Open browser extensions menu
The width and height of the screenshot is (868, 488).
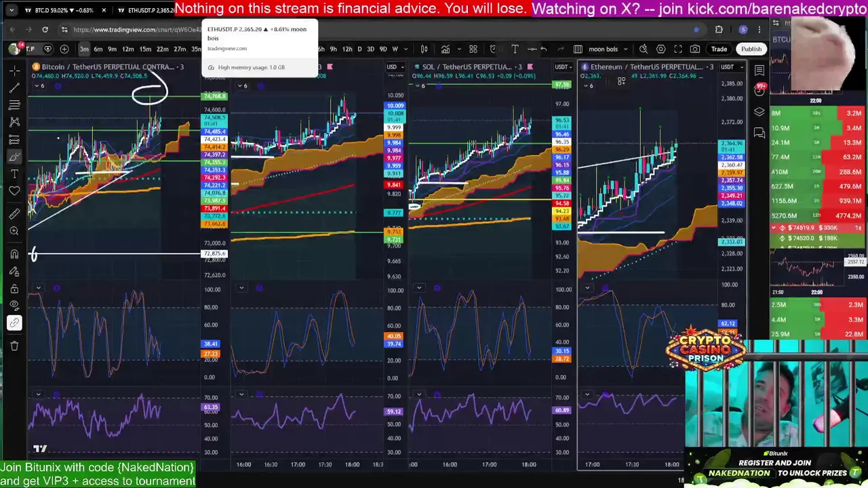719,30
